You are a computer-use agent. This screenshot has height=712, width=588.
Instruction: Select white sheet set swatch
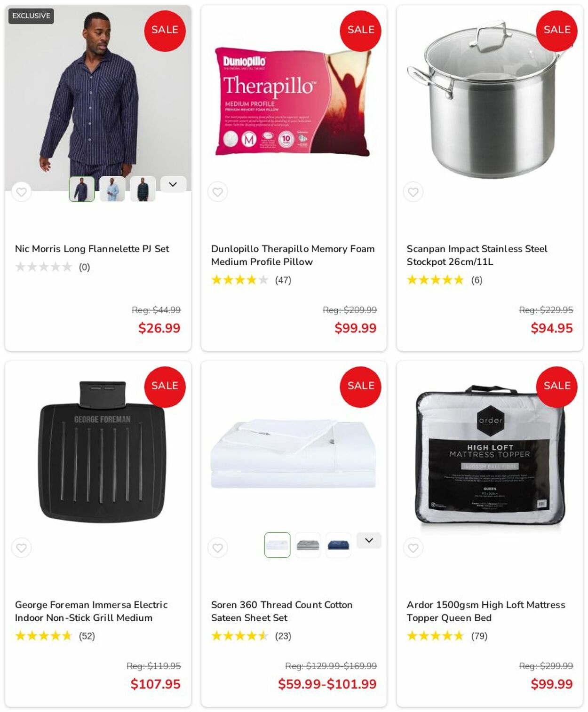point(277,545)
